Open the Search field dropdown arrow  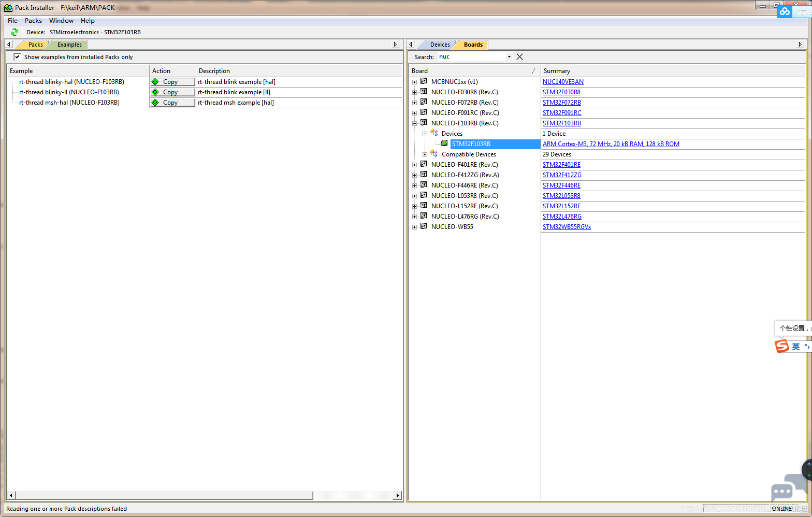pos(509,57)
